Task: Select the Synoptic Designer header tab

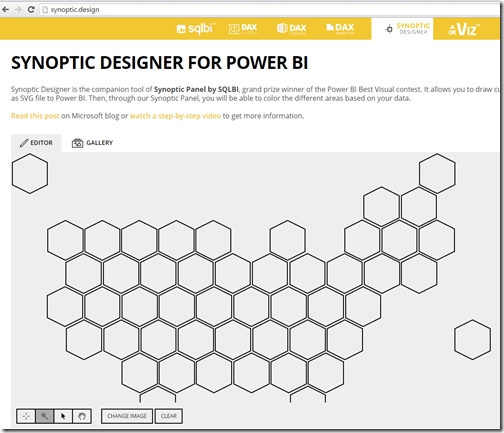Action: click(402, 29)
